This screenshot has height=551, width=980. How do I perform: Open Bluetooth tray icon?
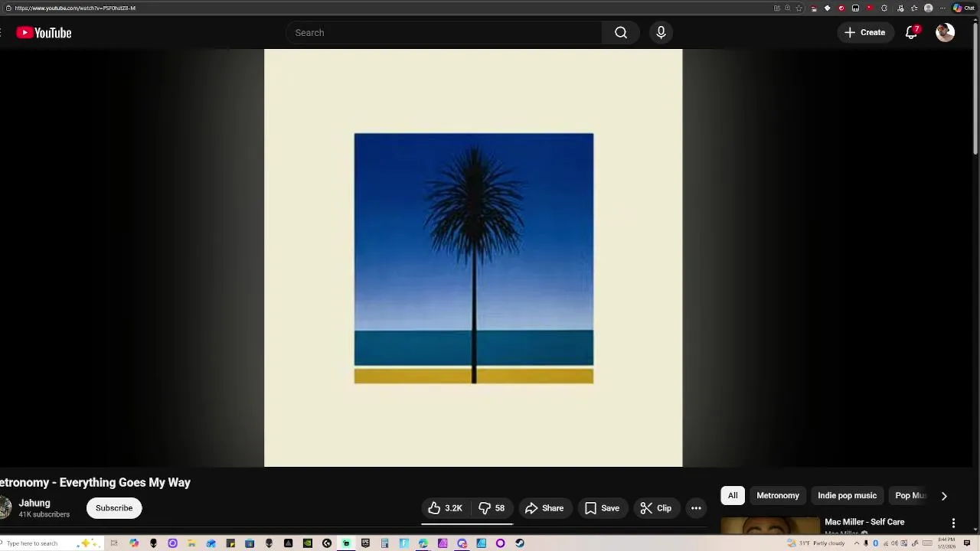tap(875, 543)
